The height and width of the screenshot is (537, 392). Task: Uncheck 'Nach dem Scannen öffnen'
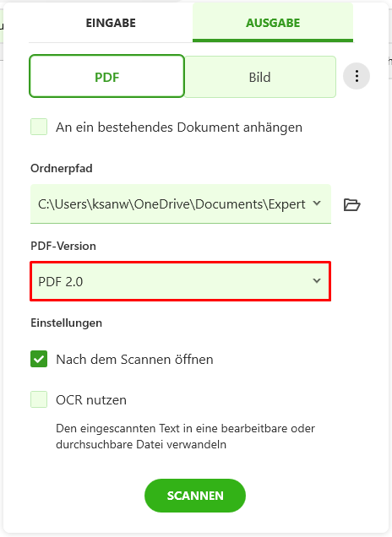[x=39, y=359]
